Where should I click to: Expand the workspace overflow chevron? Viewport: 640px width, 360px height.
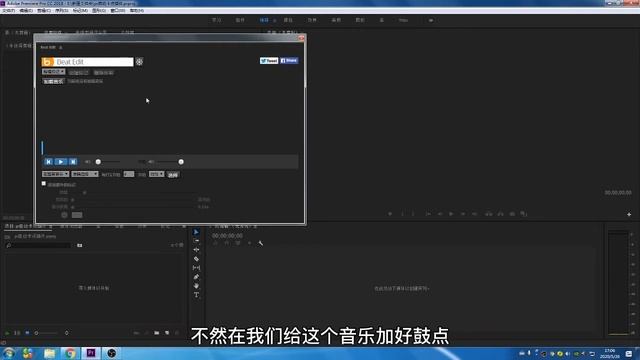click(x=431, y=20)
